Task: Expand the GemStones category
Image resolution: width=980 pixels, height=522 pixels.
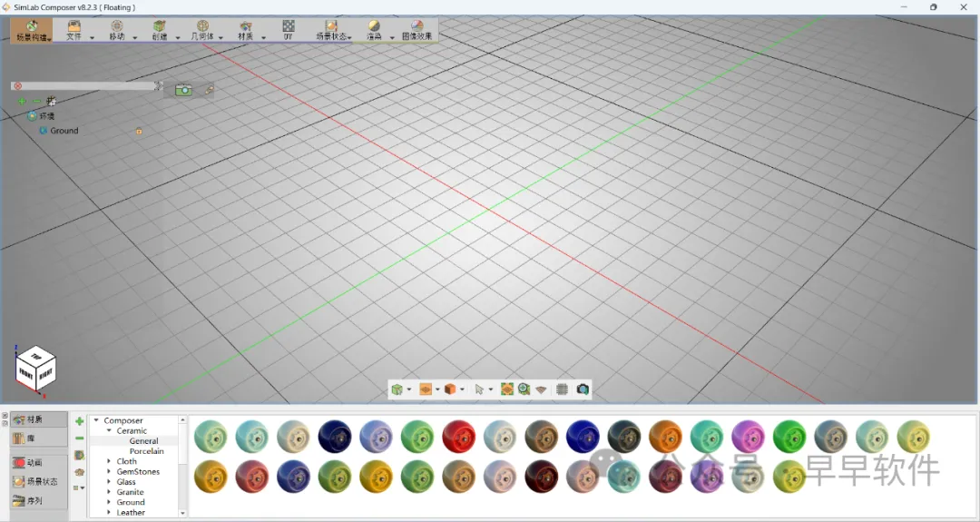Action: point(110,471)
